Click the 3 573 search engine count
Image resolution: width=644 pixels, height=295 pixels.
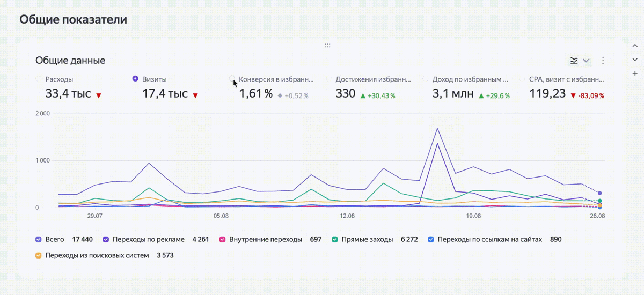pos(165,255)
